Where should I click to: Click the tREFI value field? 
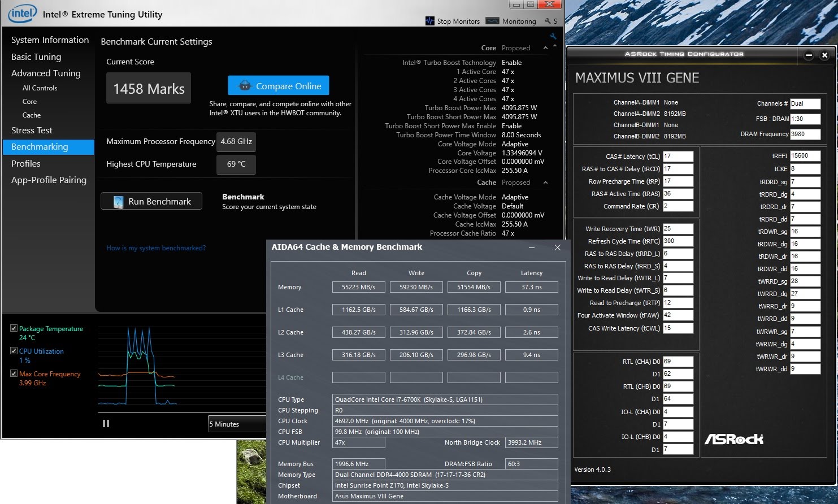point(805,156)
